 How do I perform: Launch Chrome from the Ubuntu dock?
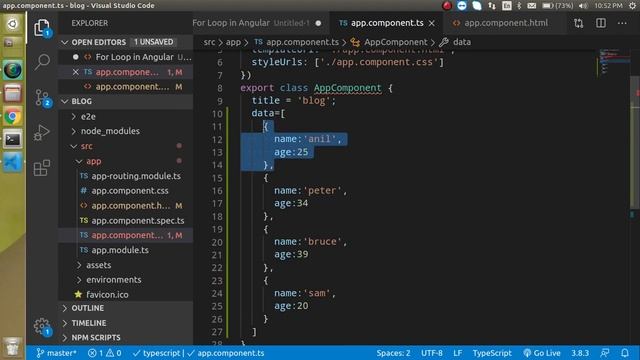(13, 117)
